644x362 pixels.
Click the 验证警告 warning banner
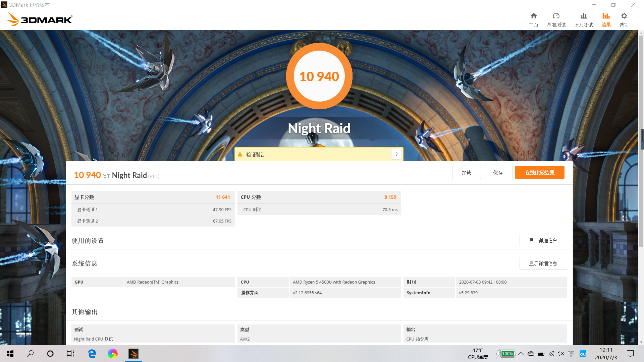[x=319, y=154]
